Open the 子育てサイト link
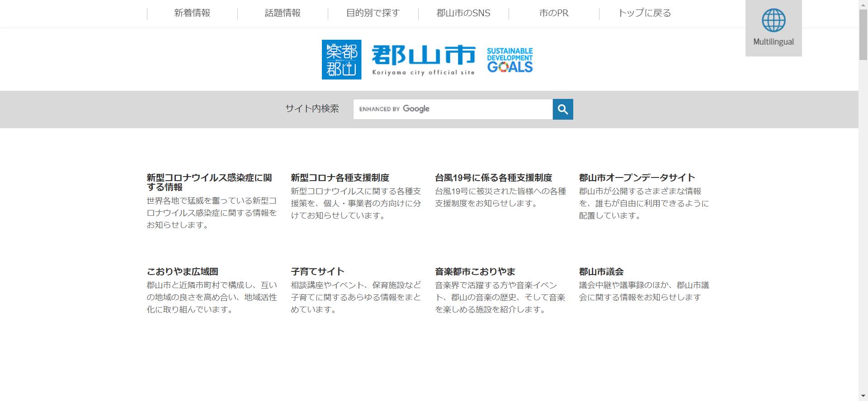Screen dimensions: 868x401 point(317,271)
